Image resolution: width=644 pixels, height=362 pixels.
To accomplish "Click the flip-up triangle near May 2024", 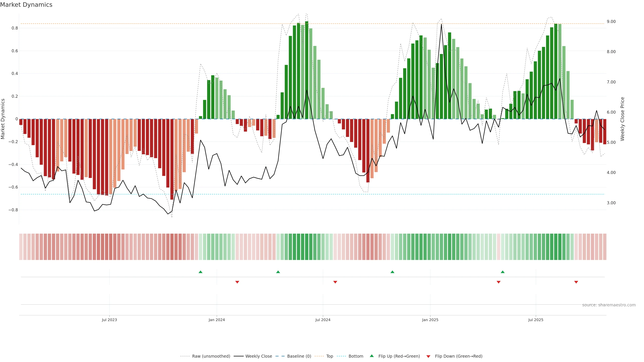I will click(x=278, y=272).
